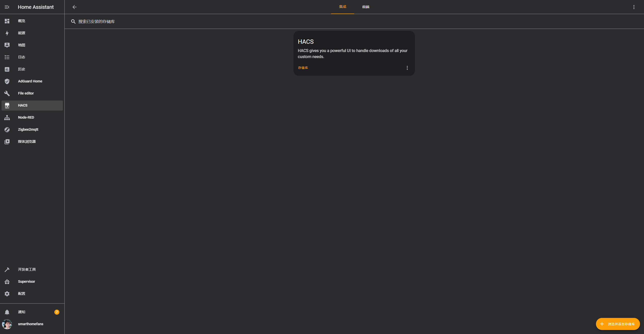Click the HACS store icon in sidebar

[7, 106]
